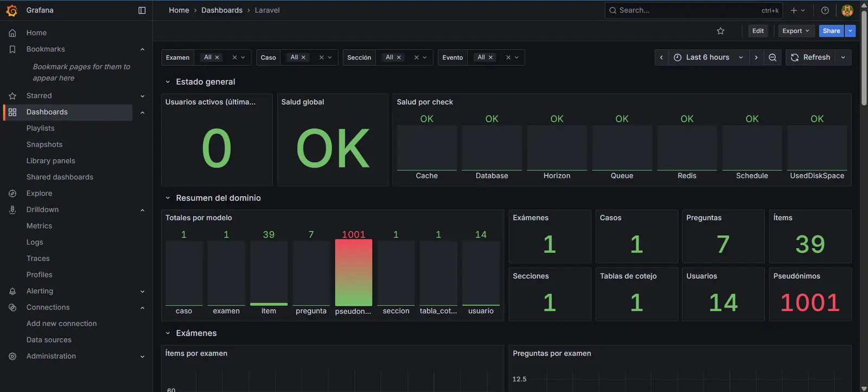Image resolution: width=868 pixels, height=392 pixels.
Task: Open the Evento variable dropdown chevron
Action: click(x=516, y=57)
